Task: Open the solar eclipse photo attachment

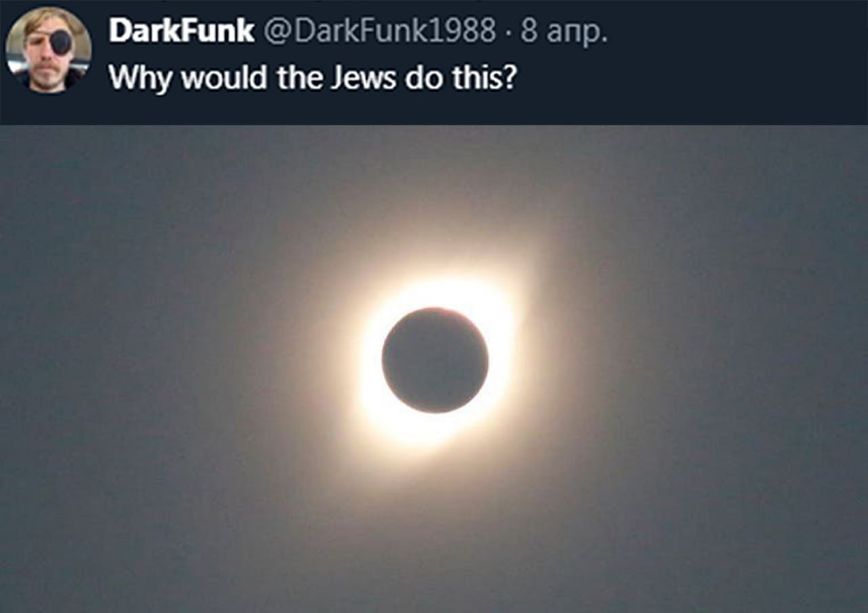Action: tap(434, 369)
